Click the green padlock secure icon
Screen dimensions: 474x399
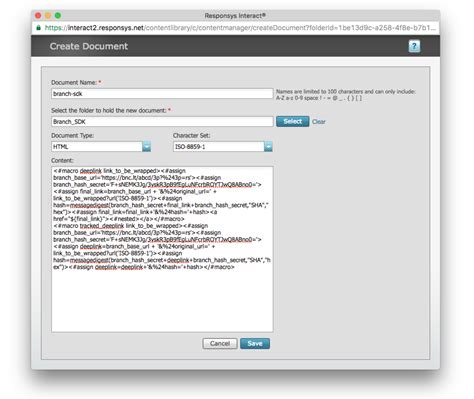[38, 28]
